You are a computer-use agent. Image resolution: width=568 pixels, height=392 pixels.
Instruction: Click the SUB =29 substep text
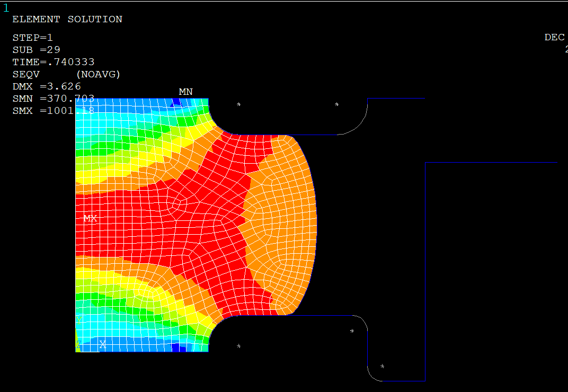[x=36, y=50]
